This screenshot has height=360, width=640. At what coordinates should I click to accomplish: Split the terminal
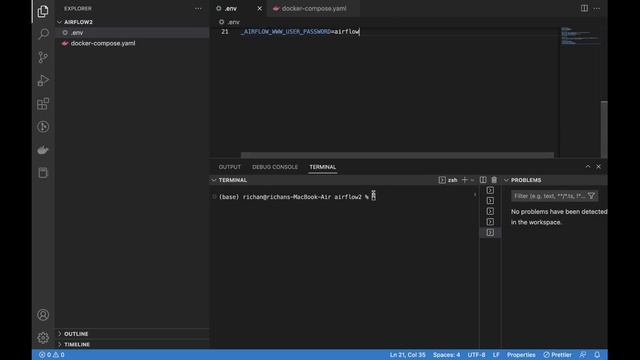[483, 180]
